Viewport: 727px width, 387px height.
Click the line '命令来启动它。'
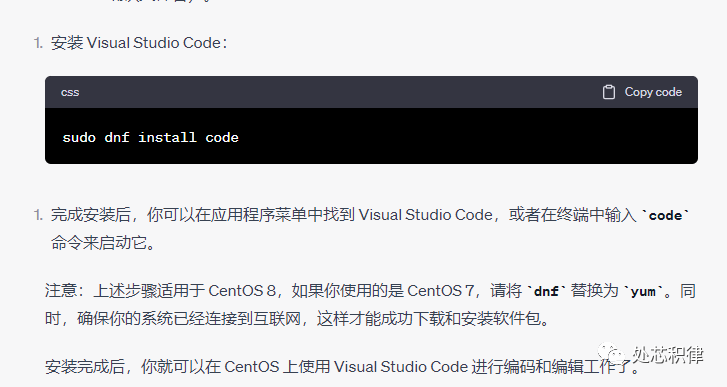pos(103,242)
